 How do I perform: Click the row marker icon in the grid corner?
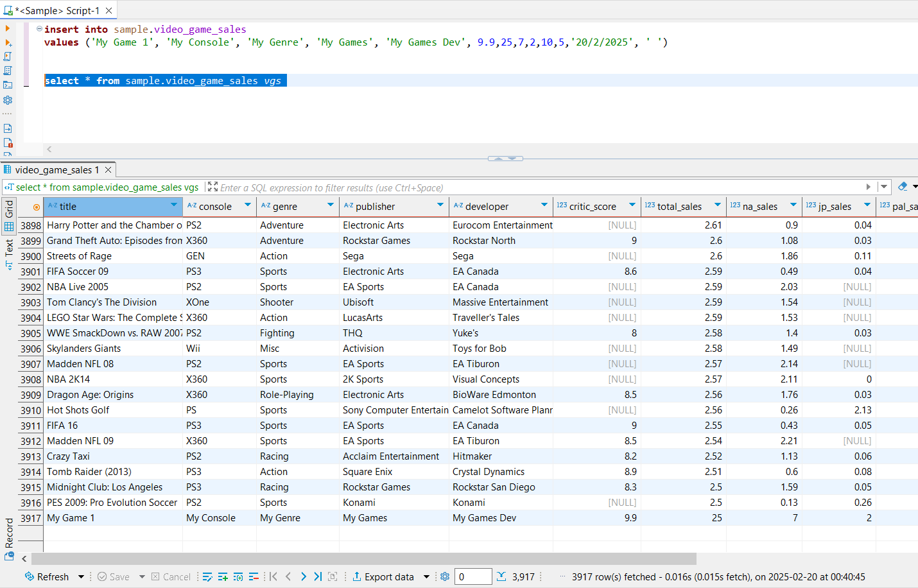pos(37,207)
